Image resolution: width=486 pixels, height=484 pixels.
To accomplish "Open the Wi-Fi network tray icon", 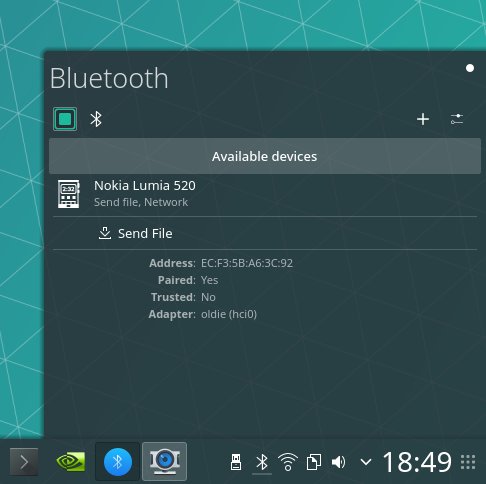I will pyautogui.click(x=288, y=462).
